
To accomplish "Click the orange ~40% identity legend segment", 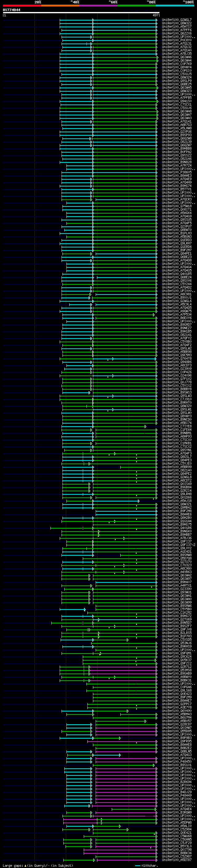I will 60,6.
